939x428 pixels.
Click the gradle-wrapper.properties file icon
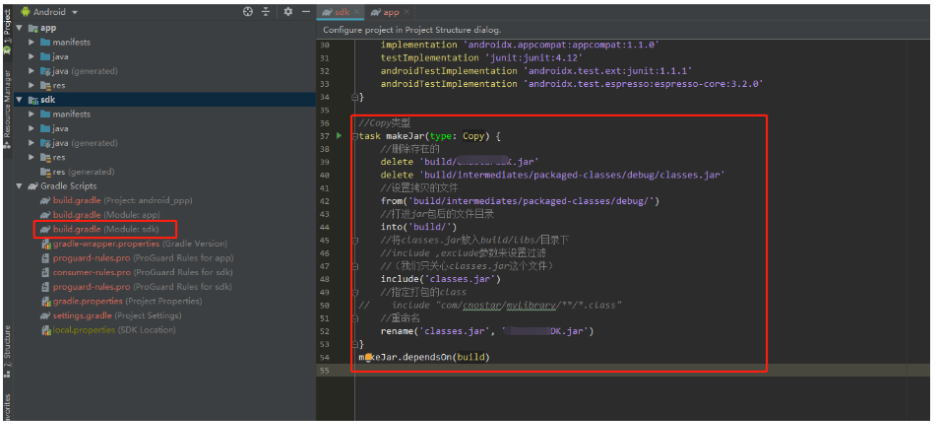[x=46, y=244]
